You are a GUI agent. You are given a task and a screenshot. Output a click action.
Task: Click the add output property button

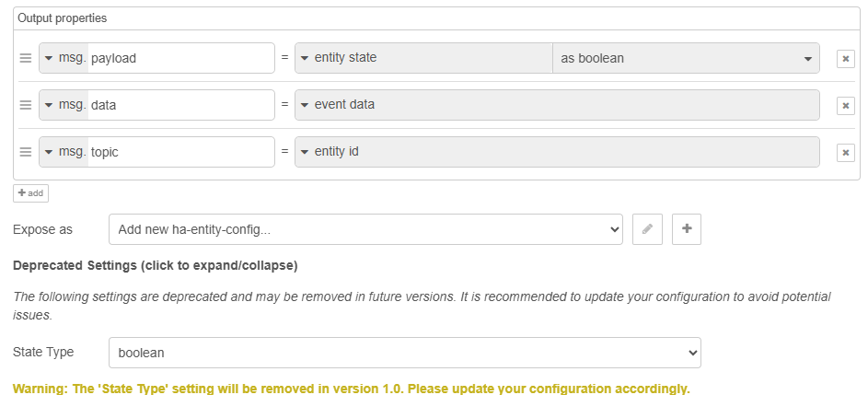(x=30, y=193)
